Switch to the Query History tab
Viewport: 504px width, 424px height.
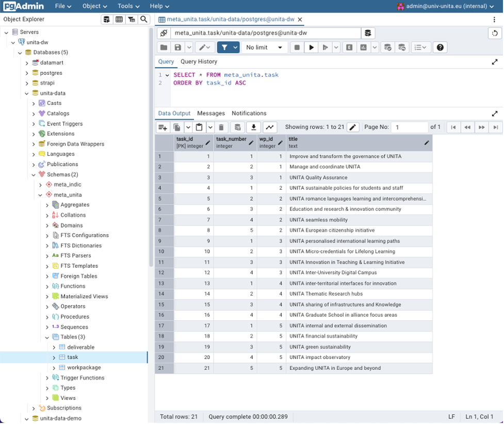pos(199,61)
